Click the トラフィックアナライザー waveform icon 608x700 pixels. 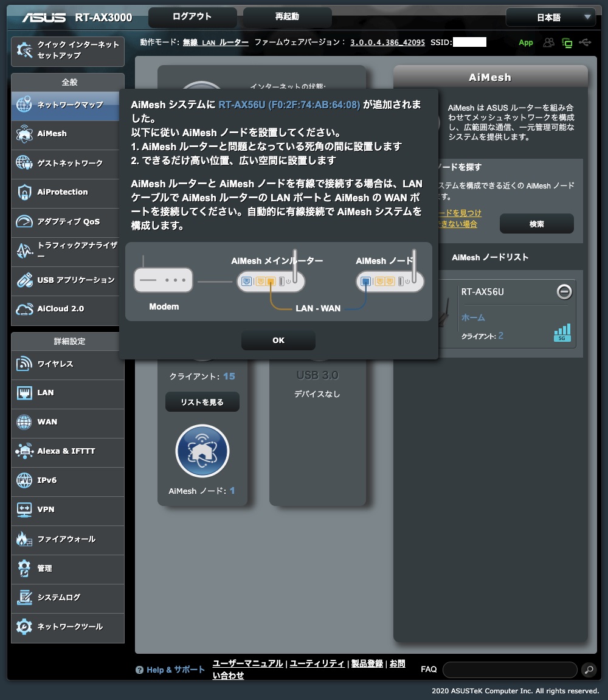[x=24, y=251]
